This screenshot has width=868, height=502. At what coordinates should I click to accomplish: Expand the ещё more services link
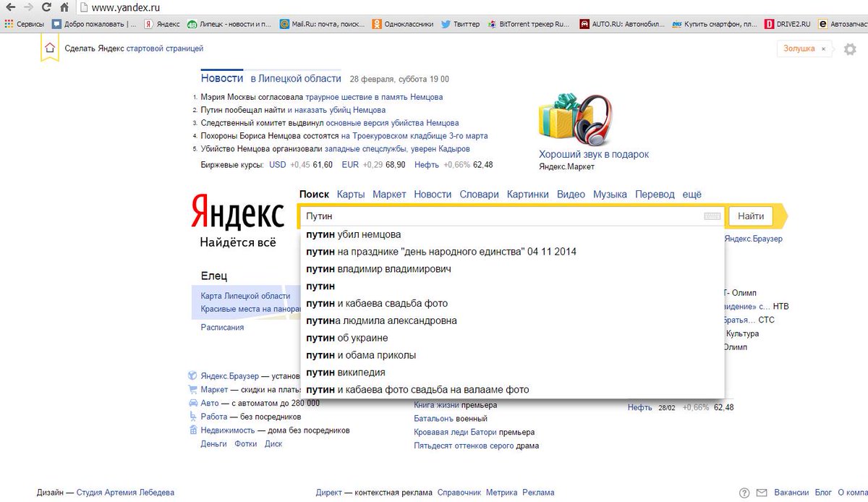(x=692, y=195)
